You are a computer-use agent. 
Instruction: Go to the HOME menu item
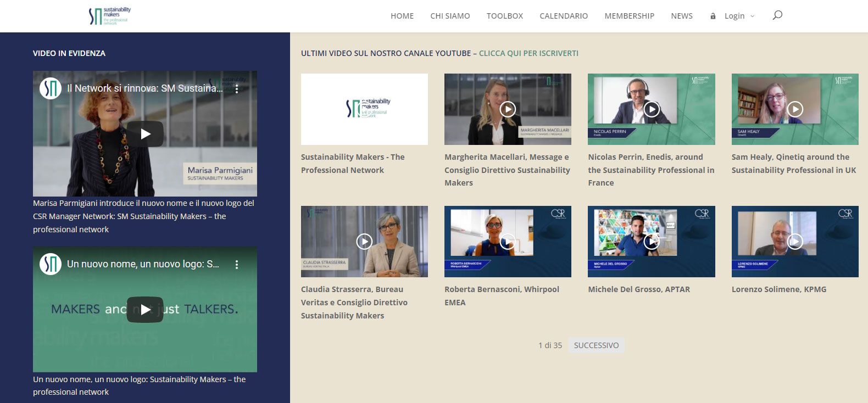point(402,16)
